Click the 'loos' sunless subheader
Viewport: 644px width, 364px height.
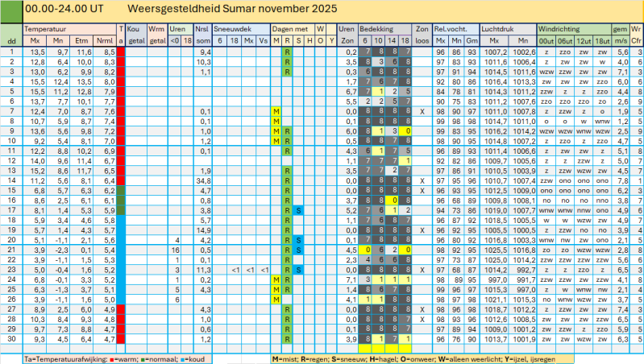pos(422,40)
